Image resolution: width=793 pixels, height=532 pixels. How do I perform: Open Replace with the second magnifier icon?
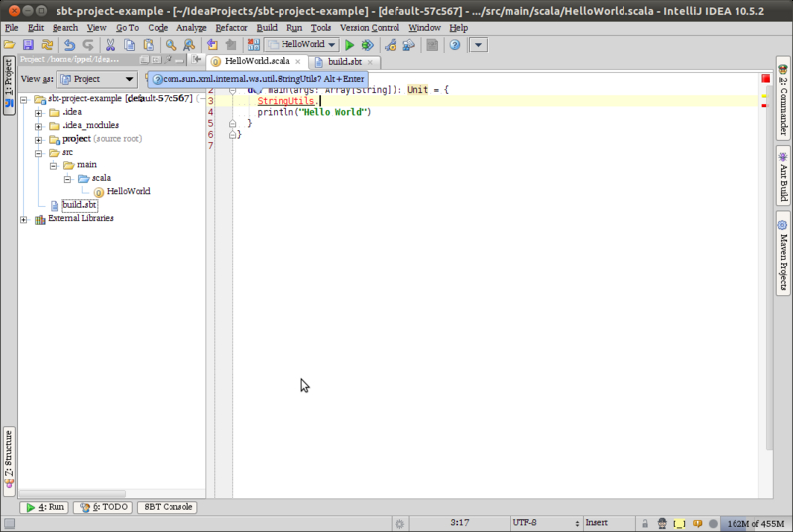click(x=189, y=45)
